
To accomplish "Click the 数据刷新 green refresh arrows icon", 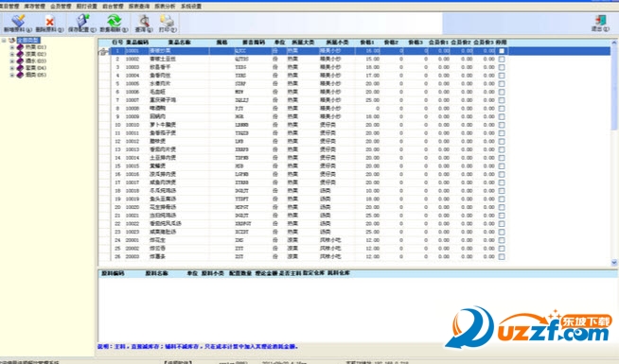I will tap(115, 20).
